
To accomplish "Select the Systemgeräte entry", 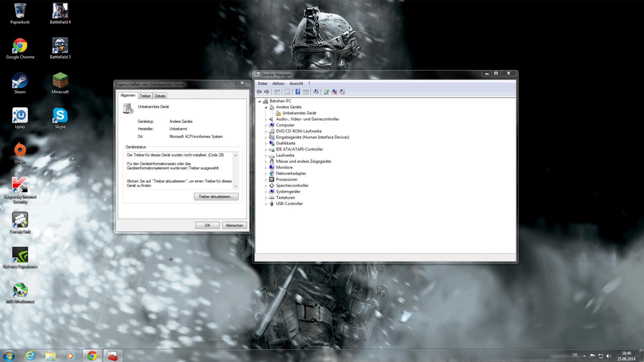I will point(288,192).
